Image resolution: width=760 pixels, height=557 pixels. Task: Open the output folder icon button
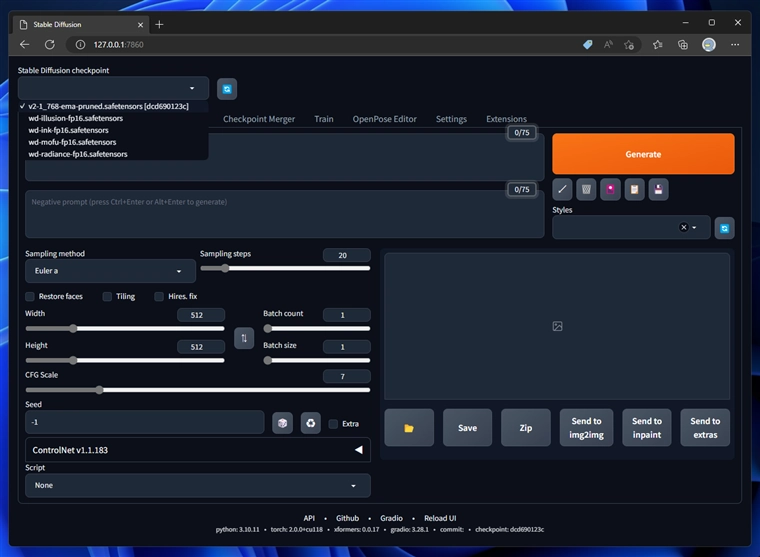tap(408, 427)
